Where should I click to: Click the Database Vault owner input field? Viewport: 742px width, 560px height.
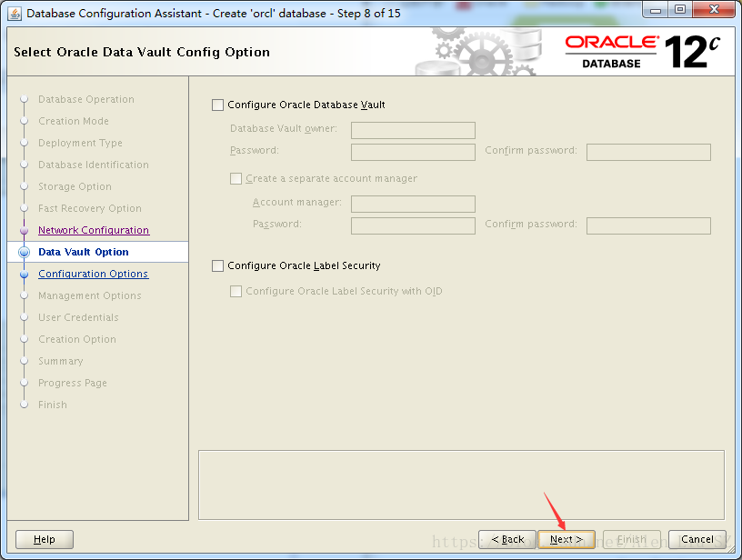(x=413, y=130)
